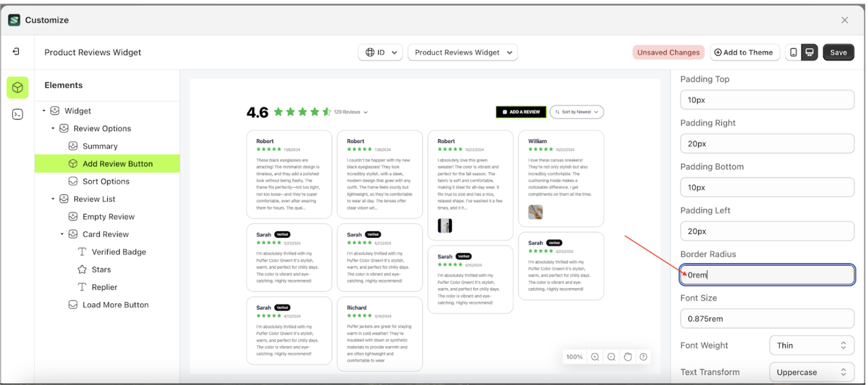
Task: Click the 4.6 rating score text
Action: point(257,112)
